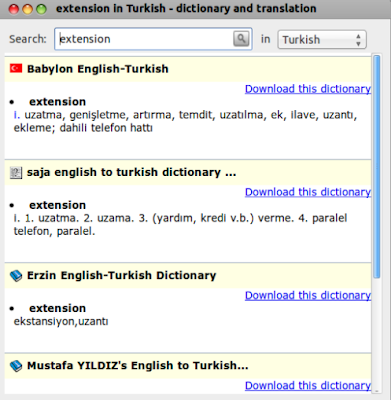Click the definition starting 'i. uzatma, genişletme'
The image size is (391, 400).
tap(185, 121)
